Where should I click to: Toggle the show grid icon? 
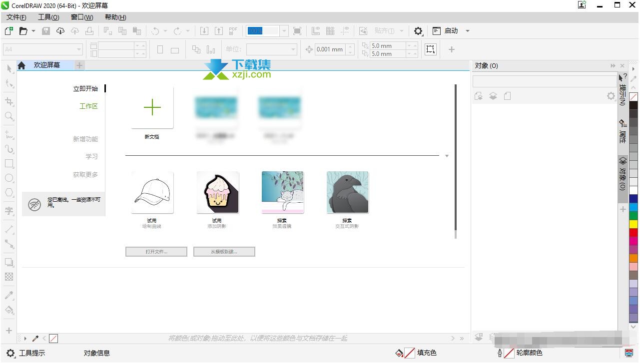(x=330, y=31)
